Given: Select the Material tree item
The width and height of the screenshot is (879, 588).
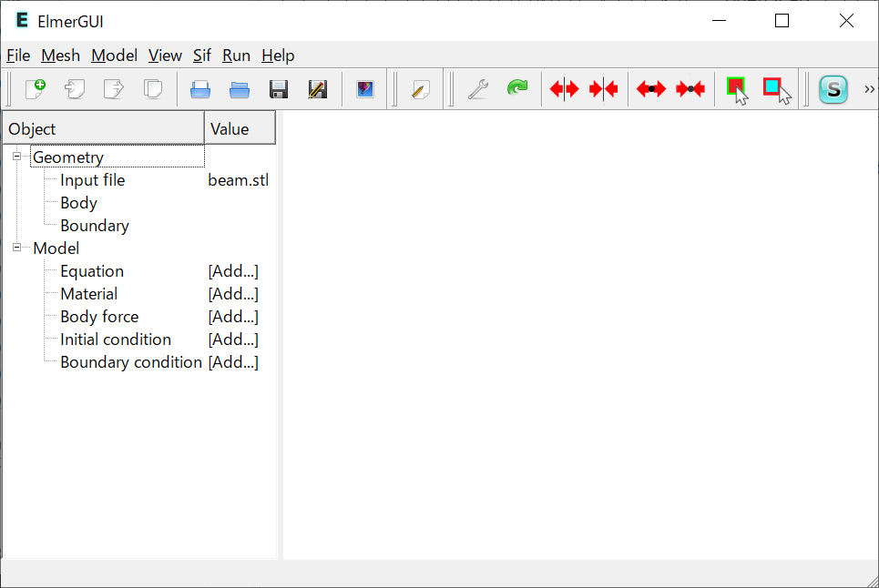Looking at the screenshot, I should pyautogui.click(x=89, y=294).
